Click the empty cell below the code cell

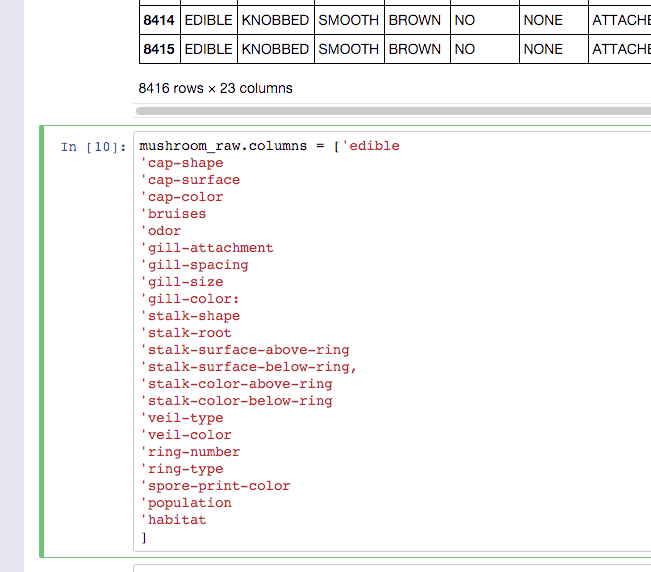point(392,568)
